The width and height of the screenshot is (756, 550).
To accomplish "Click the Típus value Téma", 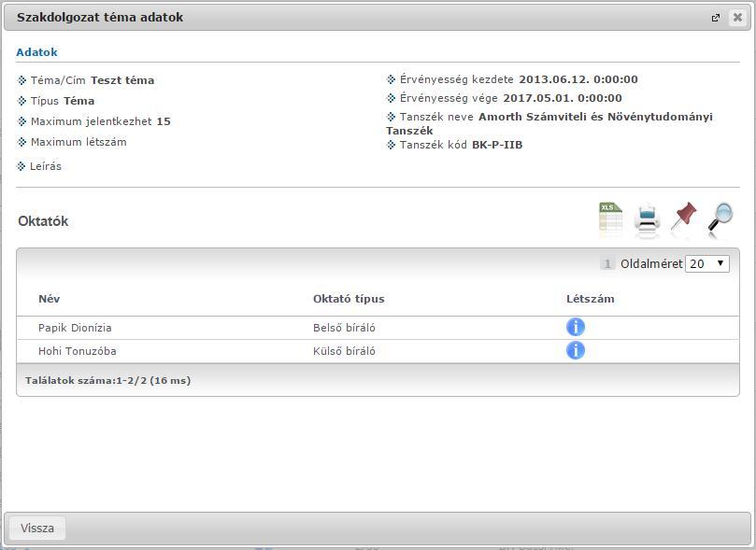I will point(79,101).
